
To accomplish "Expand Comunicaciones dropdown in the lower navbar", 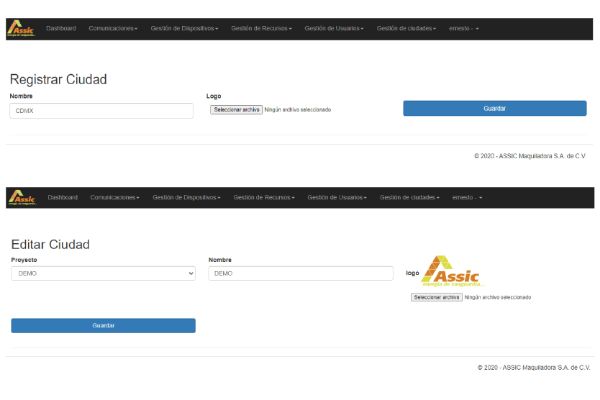I will click(x=114, y=197).
